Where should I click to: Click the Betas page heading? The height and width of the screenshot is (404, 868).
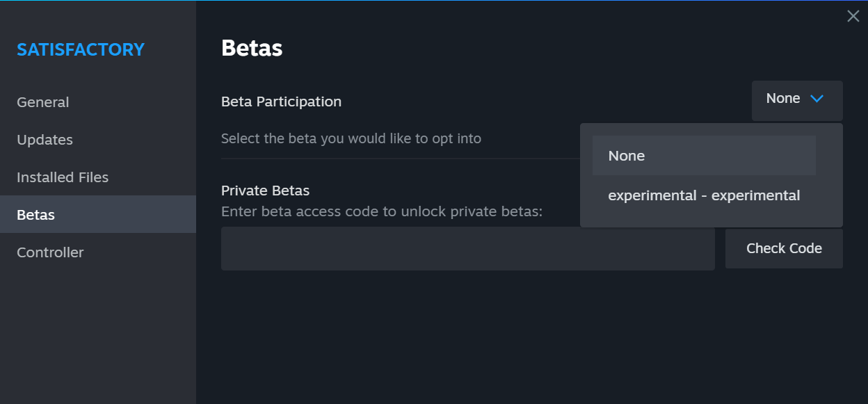click(x=252, y=48)
